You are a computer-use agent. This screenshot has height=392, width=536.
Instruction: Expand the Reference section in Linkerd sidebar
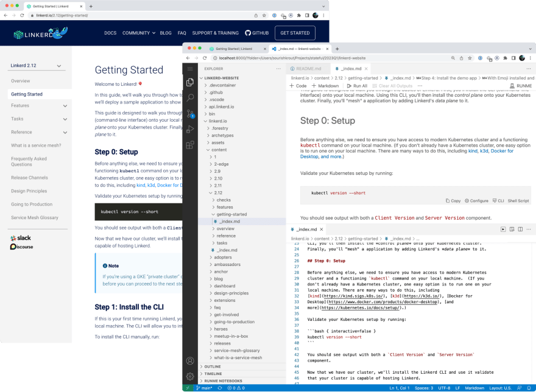point(65,133)
